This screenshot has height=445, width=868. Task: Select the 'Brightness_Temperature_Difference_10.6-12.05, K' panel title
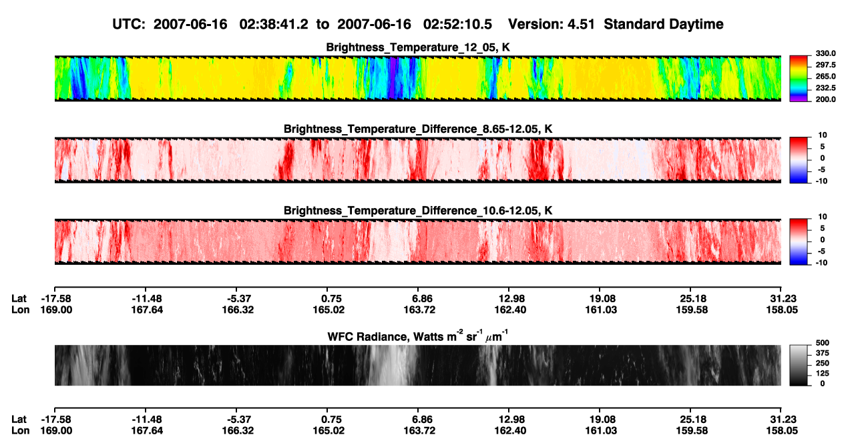(418, 211)
